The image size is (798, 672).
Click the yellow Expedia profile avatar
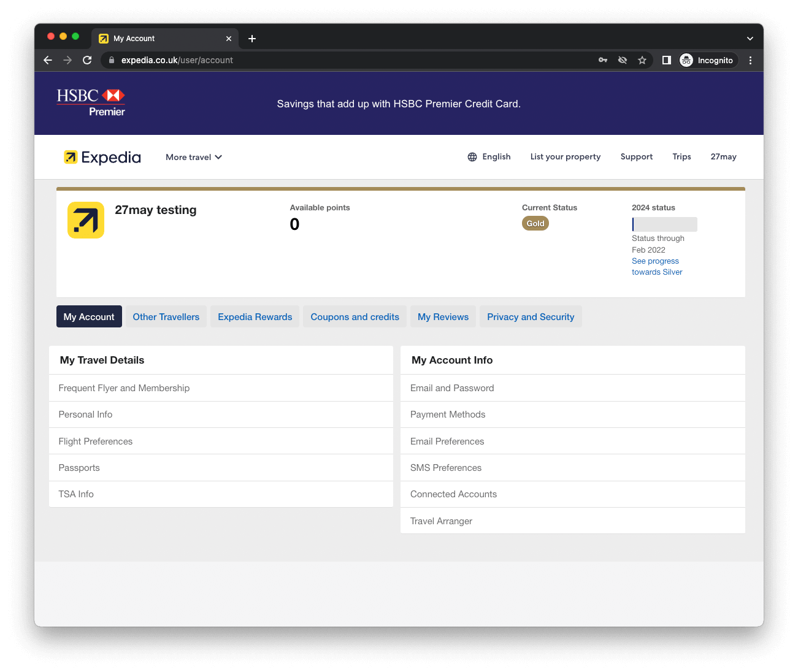pos(86,220)
